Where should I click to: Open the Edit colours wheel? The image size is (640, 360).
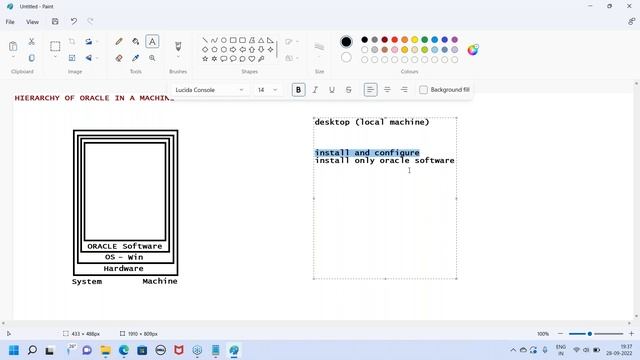pyautogui.click(x=473, y=50)
